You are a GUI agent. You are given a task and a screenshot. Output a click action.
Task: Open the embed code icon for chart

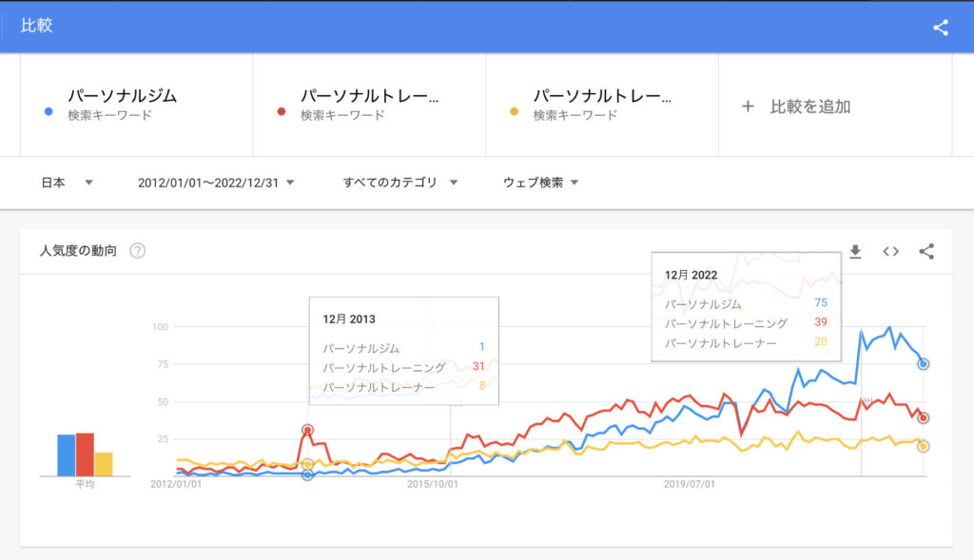click(x=890, y=251)
